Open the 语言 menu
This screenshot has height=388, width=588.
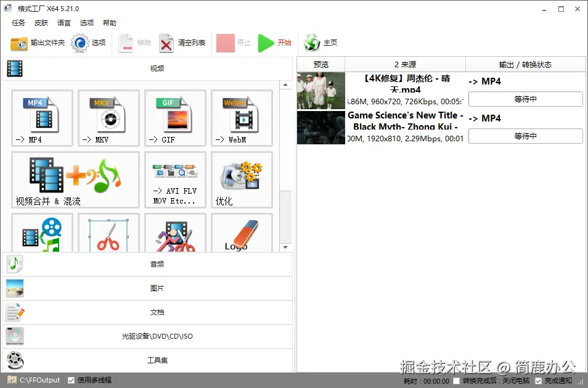(63, 23)
